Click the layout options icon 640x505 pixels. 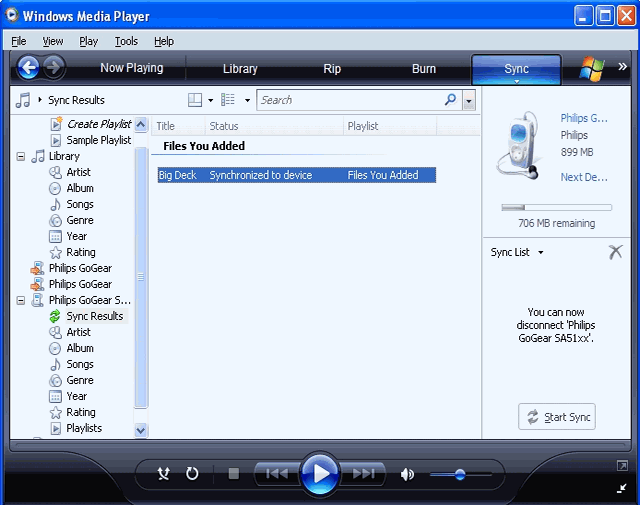pyautogui.click(x=195, y=100)
